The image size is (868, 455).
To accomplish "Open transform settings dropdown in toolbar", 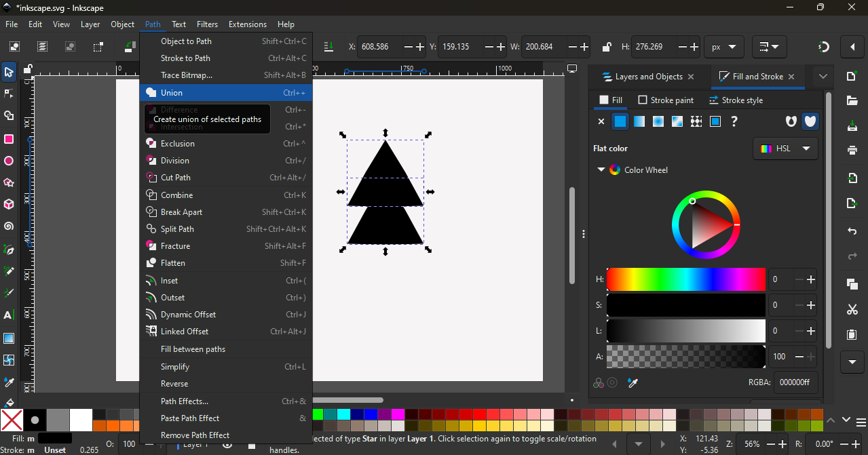I will click(x=770, y=47).
